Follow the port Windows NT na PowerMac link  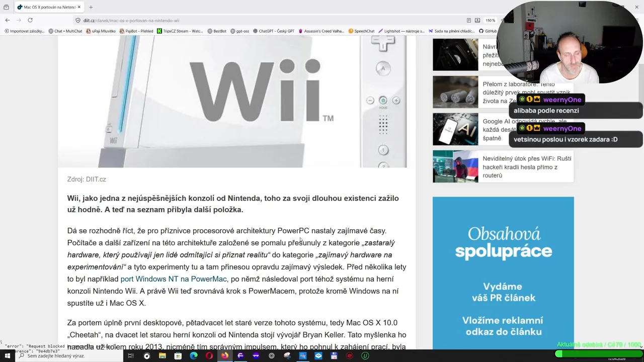(x=174, y=279)
